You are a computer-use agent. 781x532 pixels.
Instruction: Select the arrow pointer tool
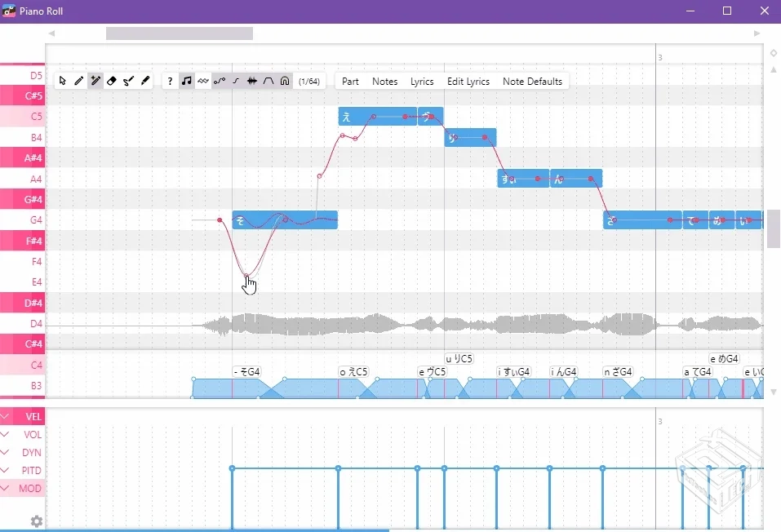[62, 81]
